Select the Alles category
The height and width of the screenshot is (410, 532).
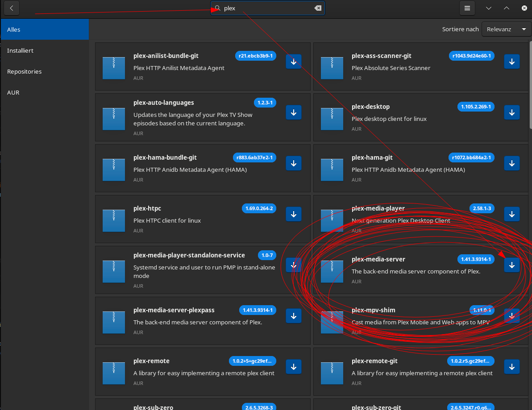[x=45, y=29]
